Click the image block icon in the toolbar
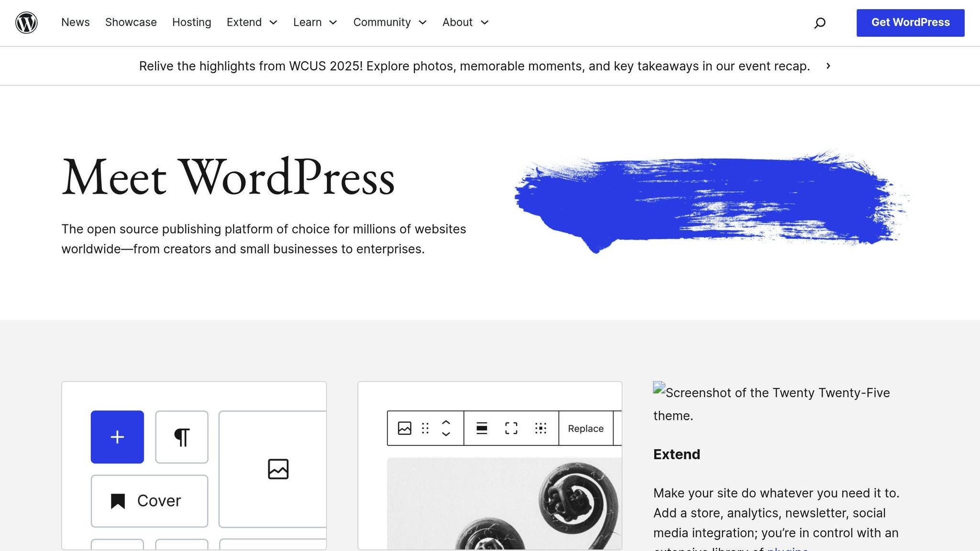This screenshot has height=551, width=980. click(x=404, y=428)
